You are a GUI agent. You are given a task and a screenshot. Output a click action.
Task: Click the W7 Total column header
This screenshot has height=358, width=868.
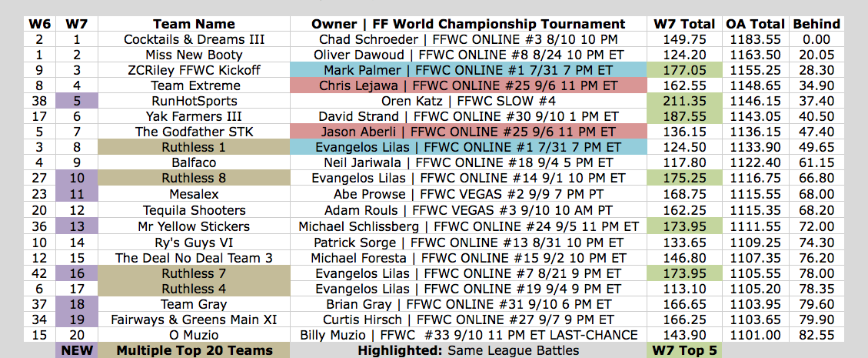pos(684,24)
